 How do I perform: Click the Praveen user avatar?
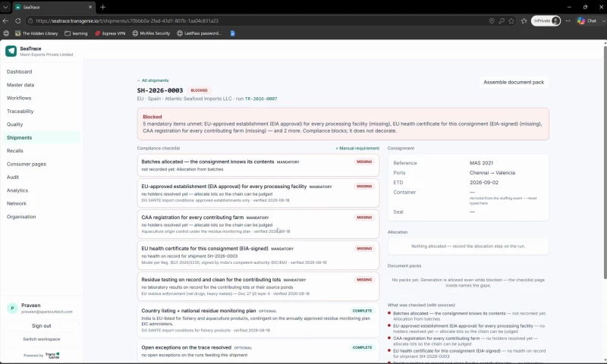[x=12, y=308]
